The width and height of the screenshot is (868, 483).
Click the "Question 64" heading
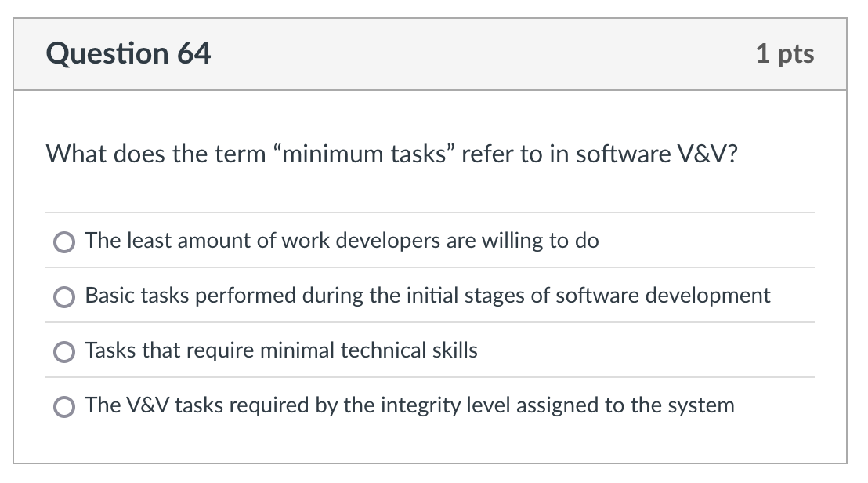point(131,53)
